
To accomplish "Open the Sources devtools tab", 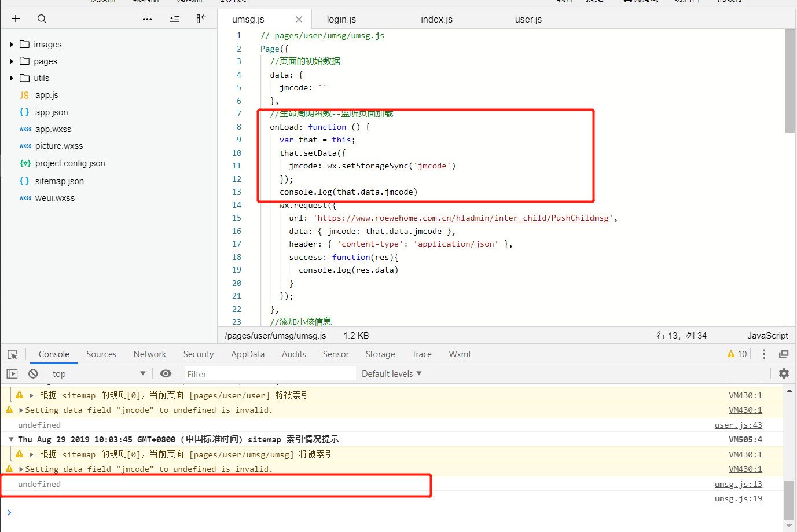I will (x=101, y=354).
